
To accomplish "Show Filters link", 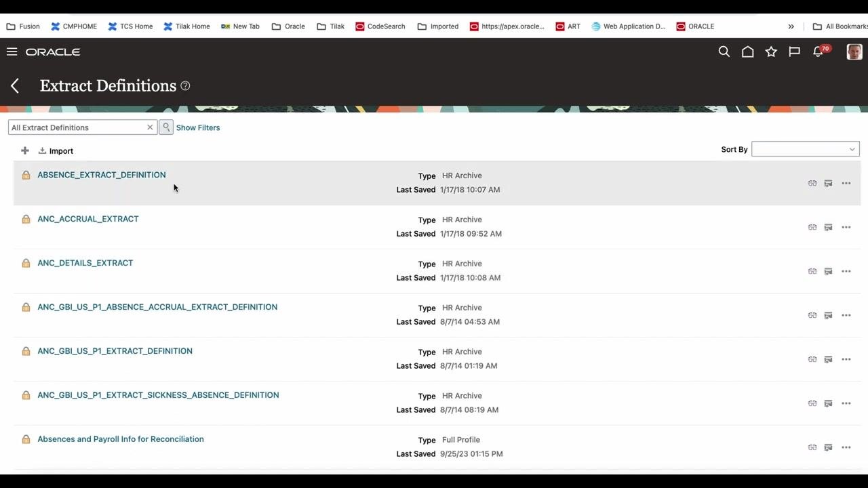I will pyautogui.click(x=198, y=127).
